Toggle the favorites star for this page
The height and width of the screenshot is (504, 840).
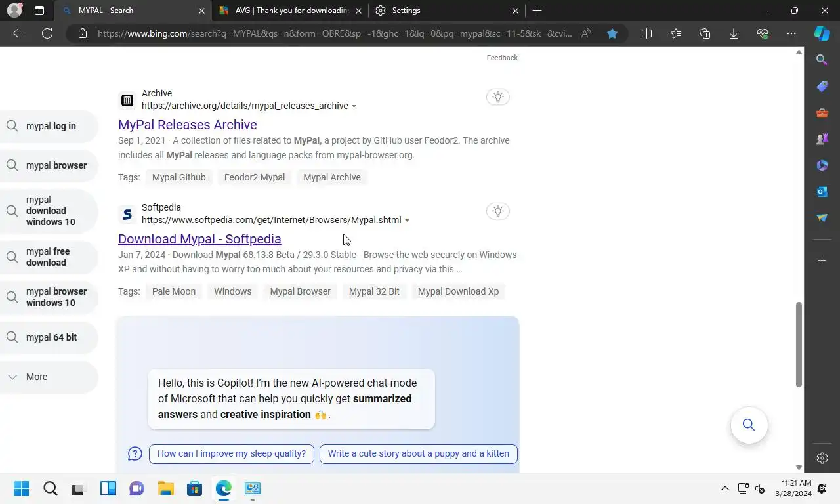tap(612, 33)
